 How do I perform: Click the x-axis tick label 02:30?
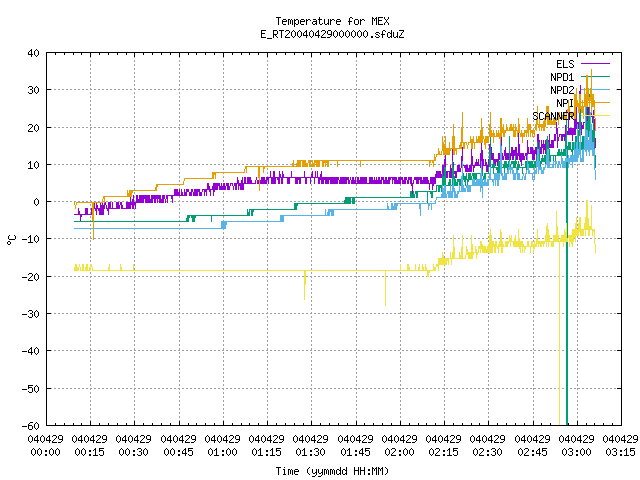[x=488, y=452]
